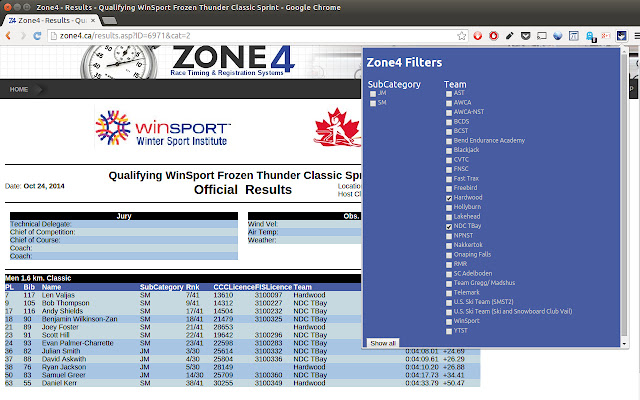Check the Freebird team filter
The height and width of the screenshot is (400, 640).
coord(449,189)
